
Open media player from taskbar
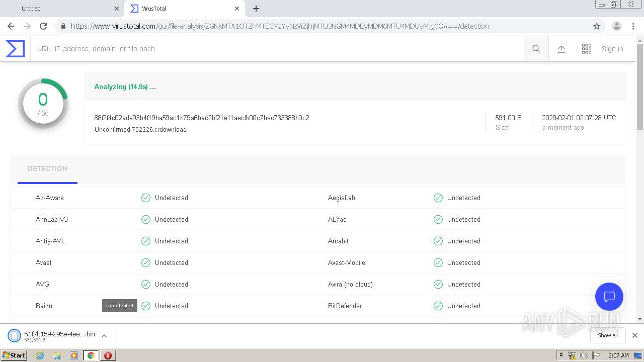click(74, 355)
